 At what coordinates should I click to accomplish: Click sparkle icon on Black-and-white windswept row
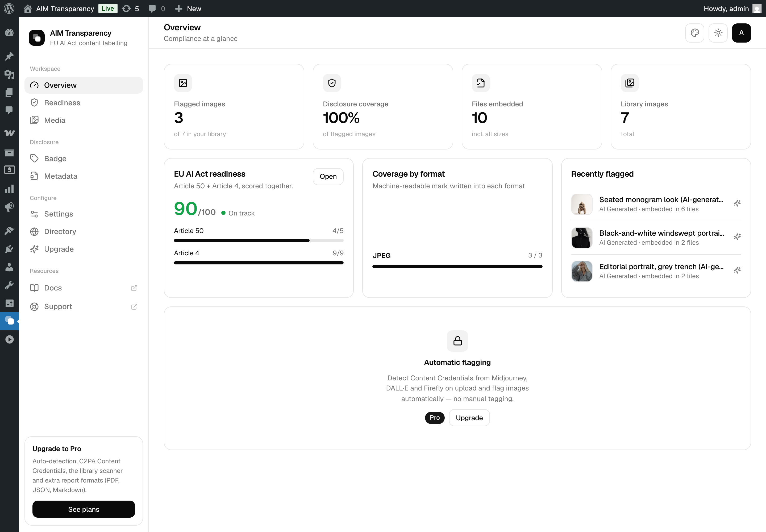pyautogui.click(x=737, y=237)
